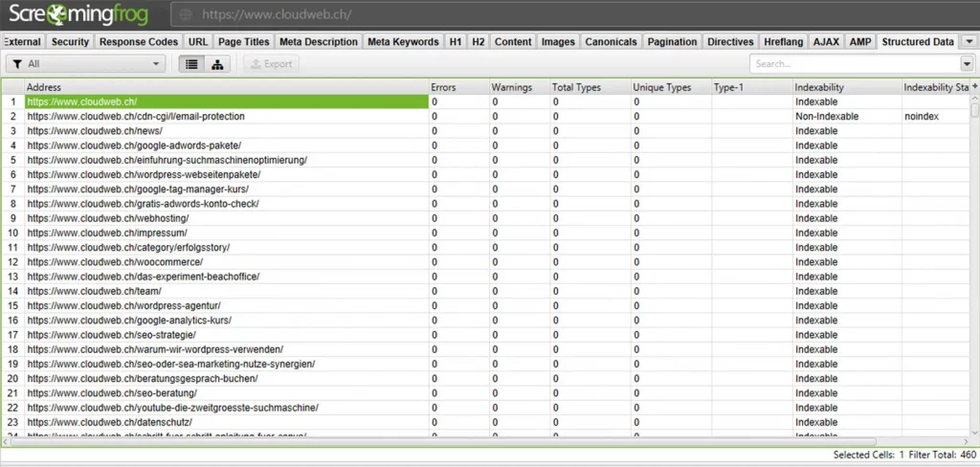Viewport: 980px width, 467px height.
Task: Click the Export button
Action: [x=271, y=64]
